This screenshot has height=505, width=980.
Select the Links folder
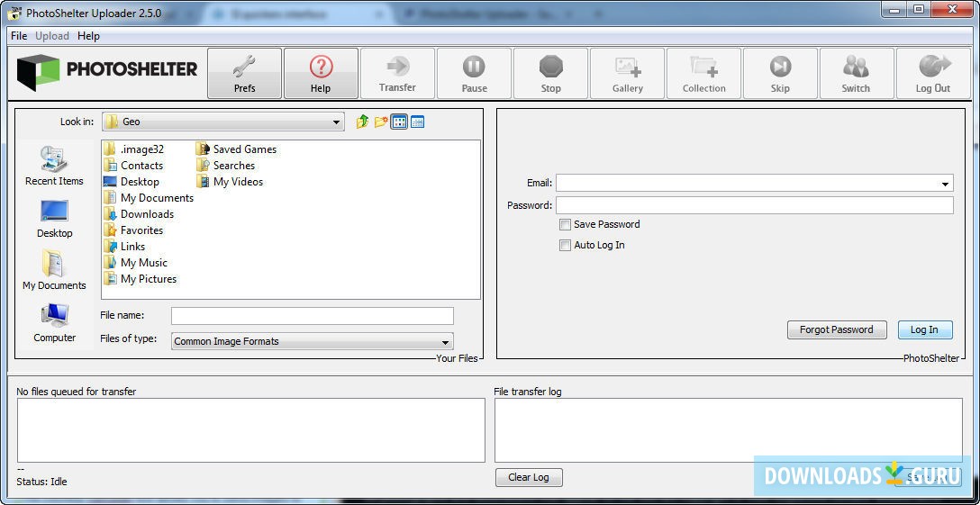click(124, 247)
